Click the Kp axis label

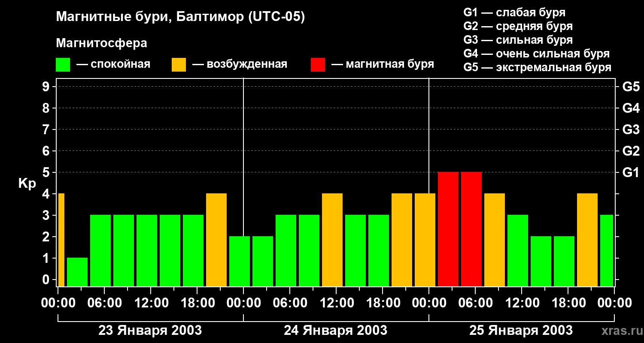(27, 184)
